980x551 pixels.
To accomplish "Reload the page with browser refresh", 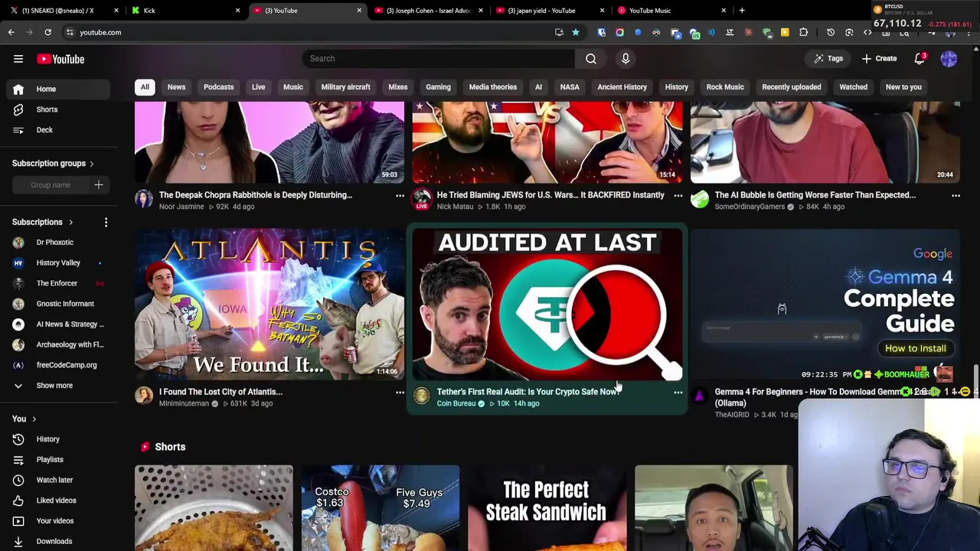I will (x=47, y=32).
